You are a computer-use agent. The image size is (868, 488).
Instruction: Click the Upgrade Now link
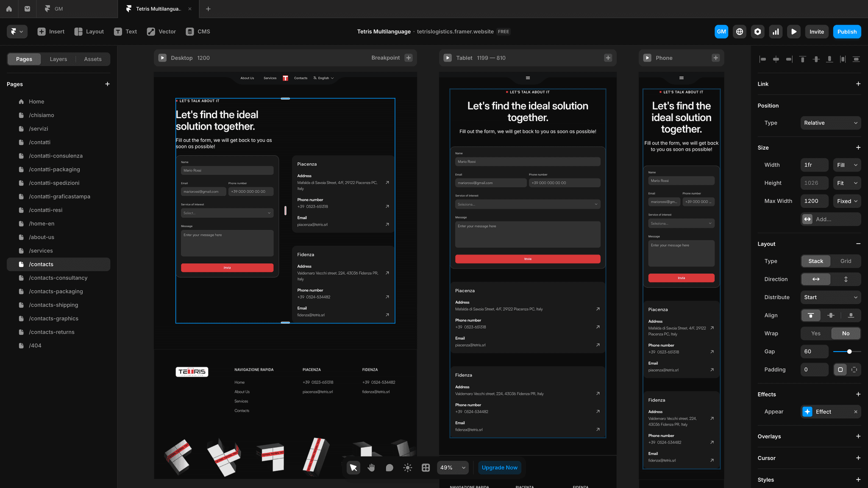499,468
